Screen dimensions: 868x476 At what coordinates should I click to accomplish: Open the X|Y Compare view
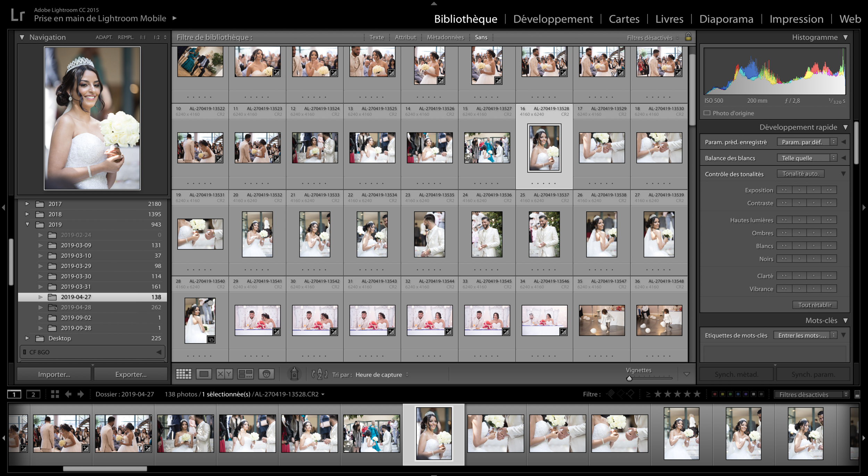point(224,374)
